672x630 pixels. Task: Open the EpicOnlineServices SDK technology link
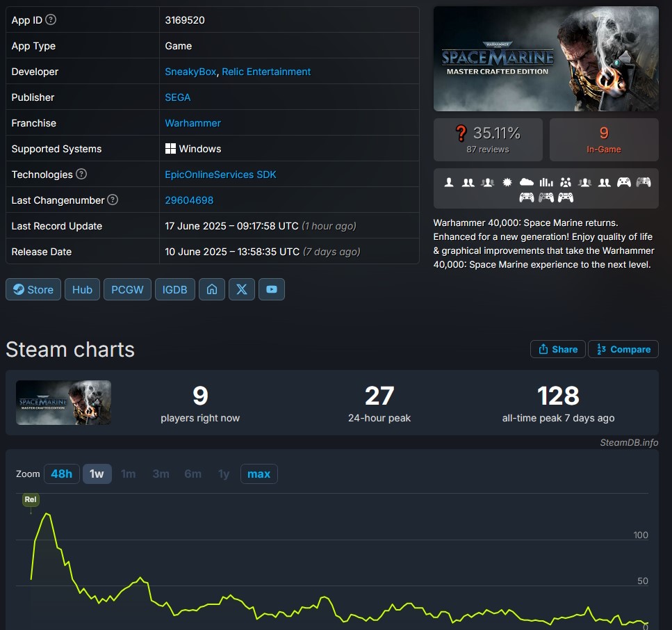[x=221, y=175]
